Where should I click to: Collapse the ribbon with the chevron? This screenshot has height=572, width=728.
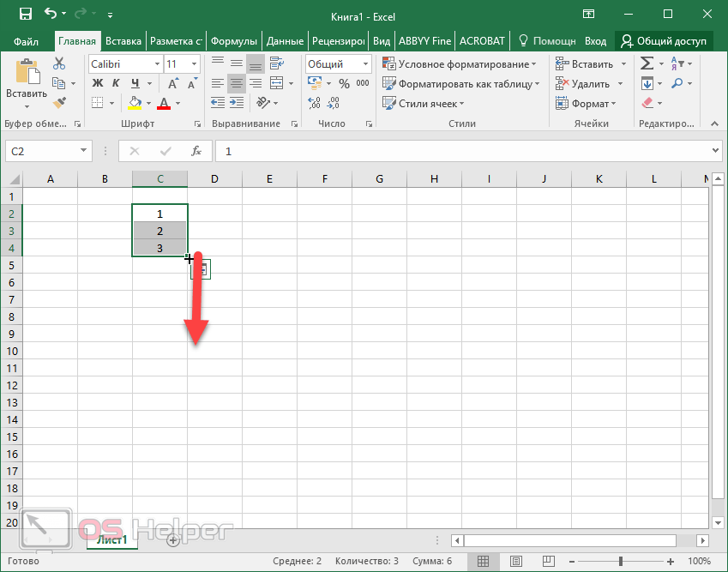pyautogui.click(x=714, y=123)
